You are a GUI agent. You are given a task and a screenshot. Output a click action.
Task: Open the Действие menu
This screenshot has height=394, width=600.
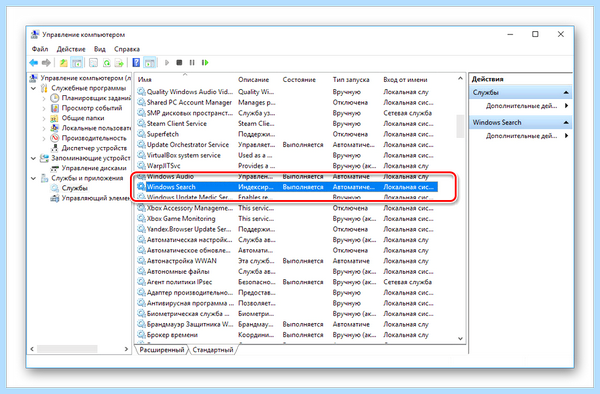click(x=71, y=49)
